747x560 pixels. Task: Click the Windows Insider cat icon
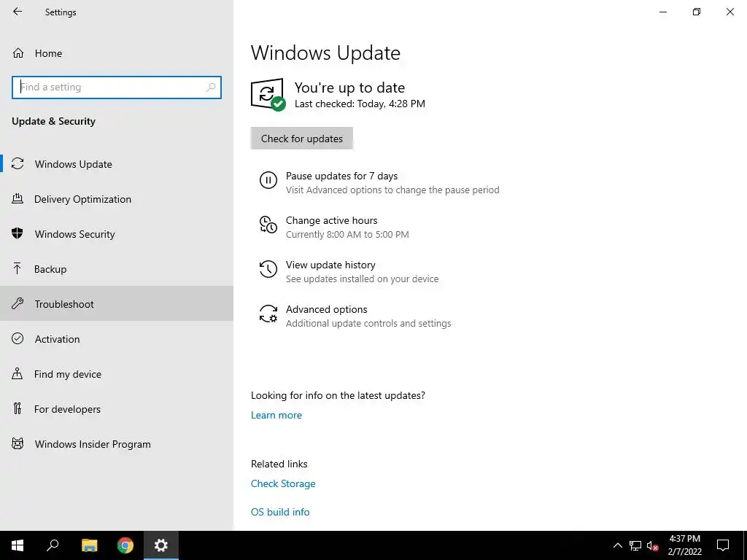18,444
